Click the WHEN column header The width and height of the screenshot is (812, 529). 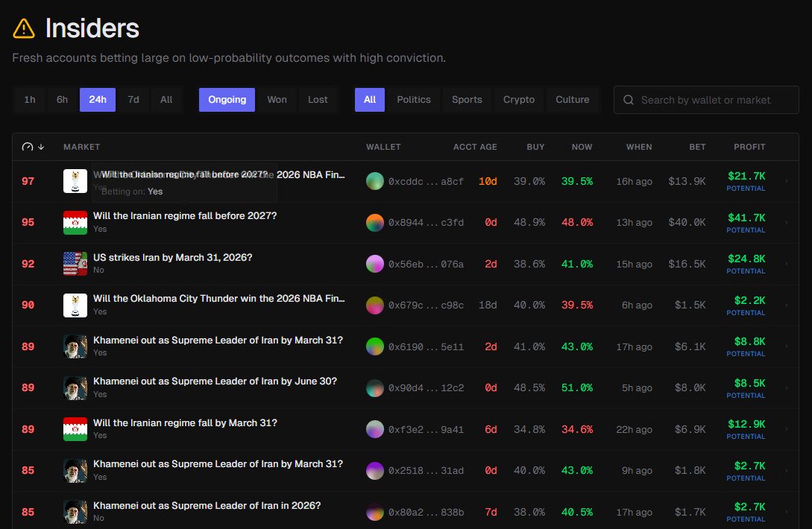point(639,147)
